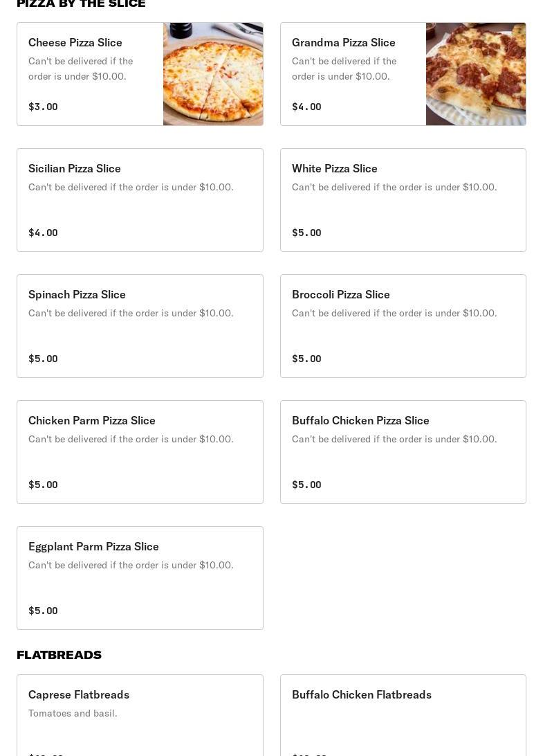Screen dimensions: 543x756
Task: Click the Cheese Pizza Slice photo
Action: [x=213, y=74]
